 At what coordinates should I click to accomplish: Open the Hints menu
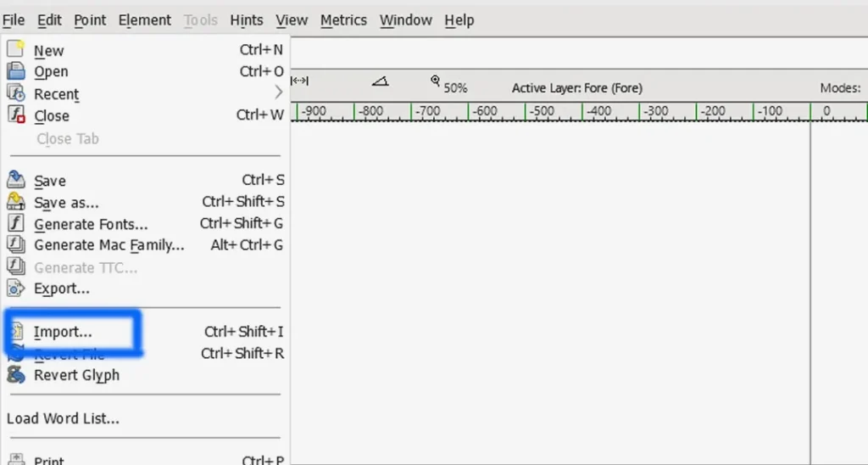point(247,20)
